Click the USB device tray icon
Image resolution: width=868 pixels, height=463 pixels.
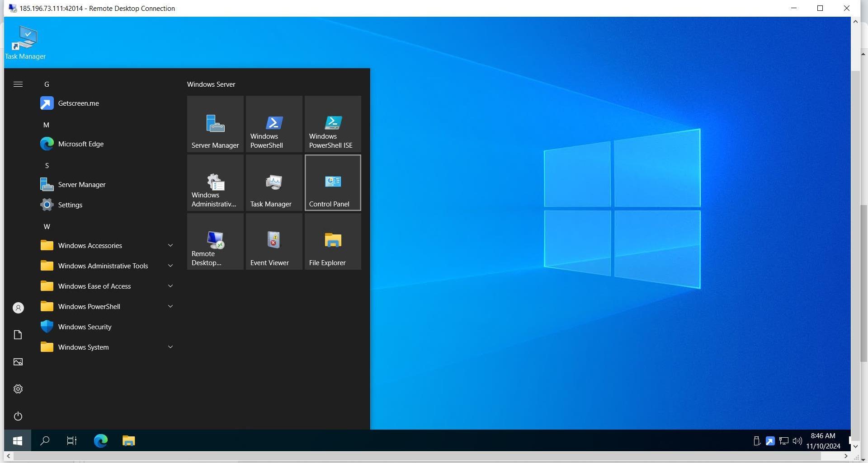click(757, 441)
